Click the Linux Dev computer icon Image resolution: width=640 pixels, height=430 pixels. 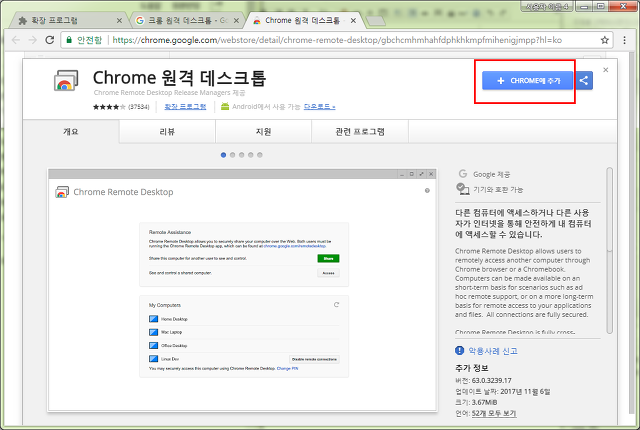153,359
